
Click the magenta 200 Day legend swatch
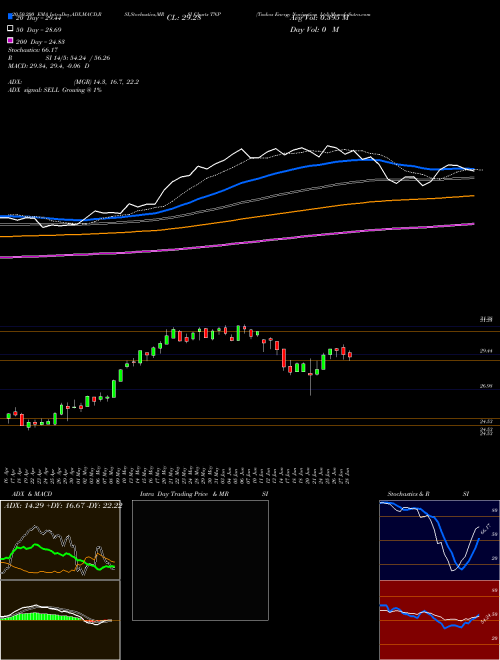pyautogui.click(x=10, y=41)
